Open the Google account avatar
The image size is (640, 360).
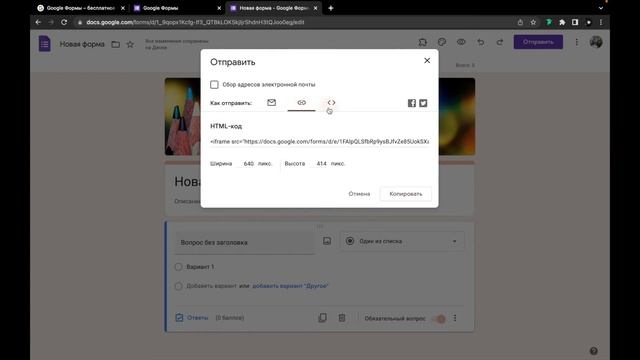pos(596,42)
